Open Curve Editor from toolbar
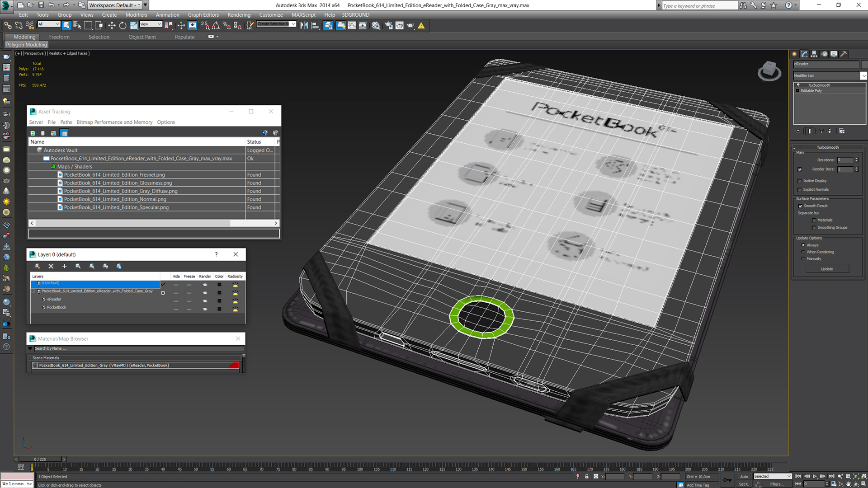Screen dimensions: 868x488 click(352, 25)
